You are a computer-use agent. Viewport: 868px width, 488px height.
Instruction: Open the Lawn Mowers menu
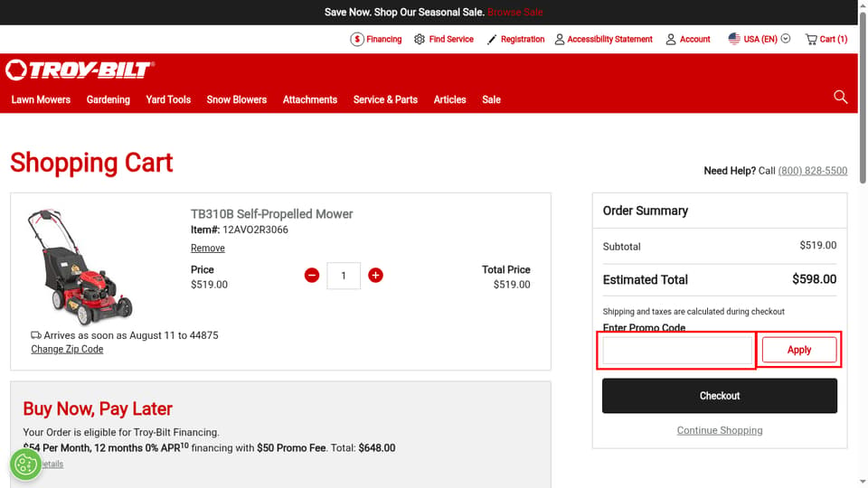tap(41, 99)
